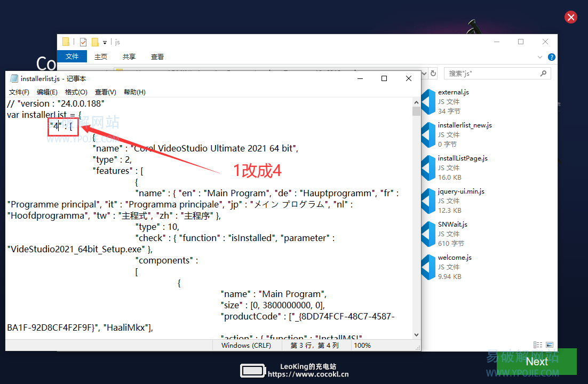Viewport: 588px width, 384px height.
Task: Click the Windows (CRLF) status bar entry
Action: pos(247,346)
